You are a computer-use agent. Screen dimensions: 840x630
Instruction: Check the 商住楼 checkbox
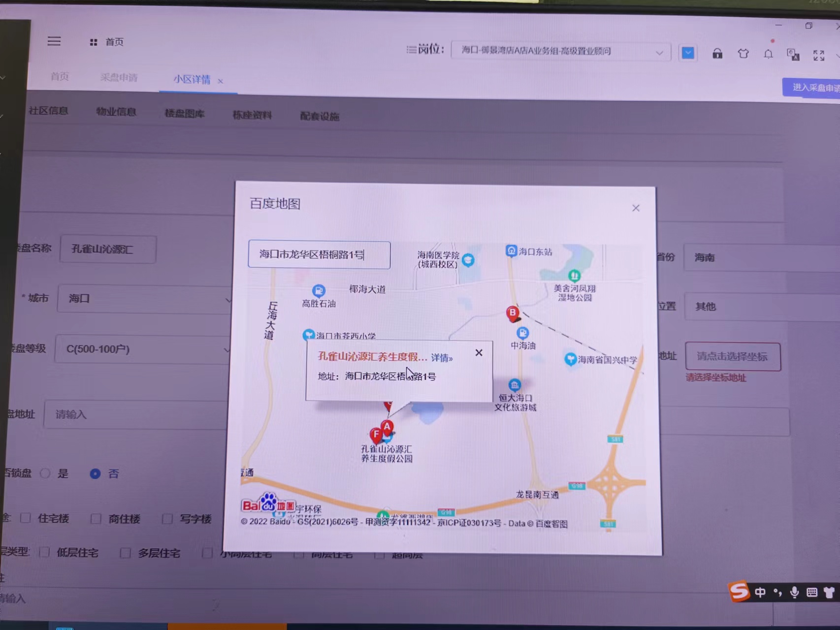(x=96, y=519)
